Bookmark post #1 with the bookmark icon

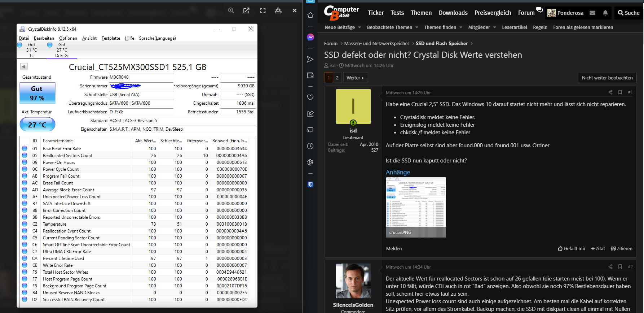coord(620,92)
